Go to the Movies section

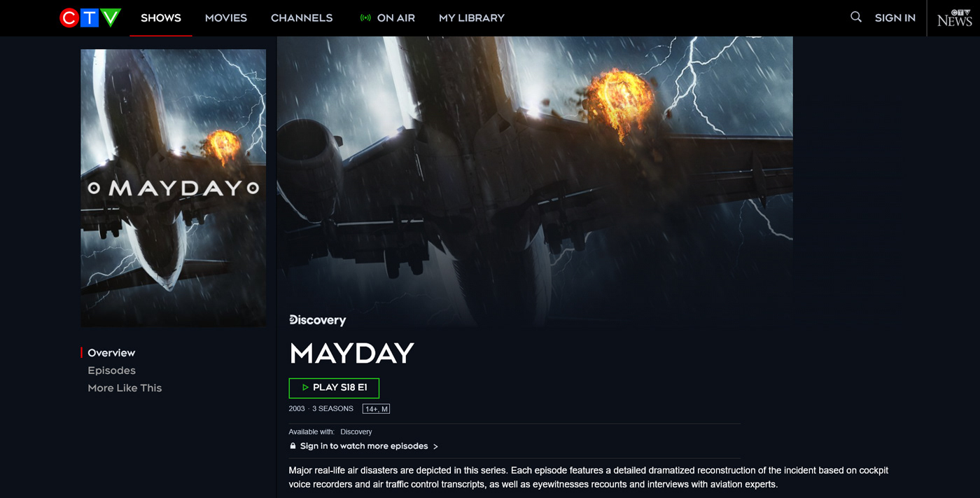click(x=226, y=18)
